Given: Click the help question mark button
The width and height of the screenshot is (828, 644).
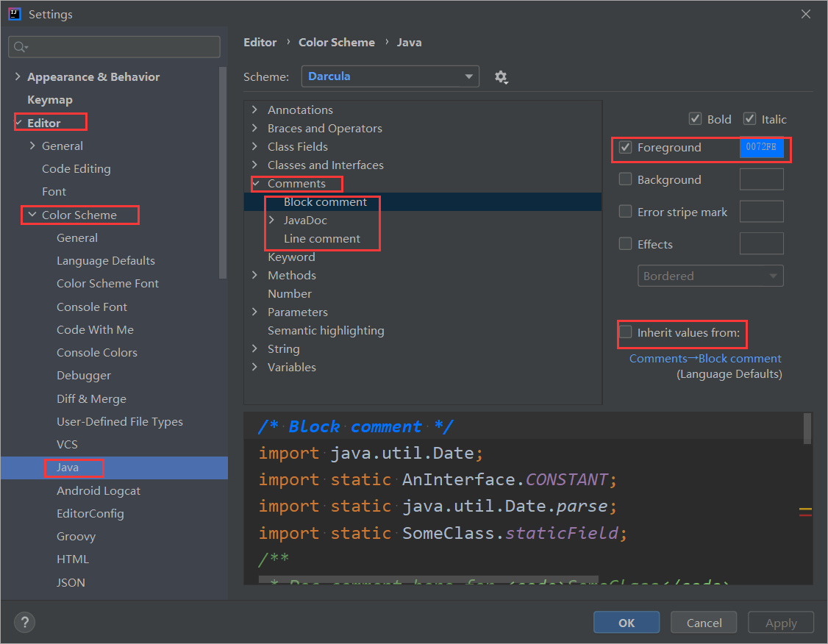Looking at the screenshot, I should point(24,623).
